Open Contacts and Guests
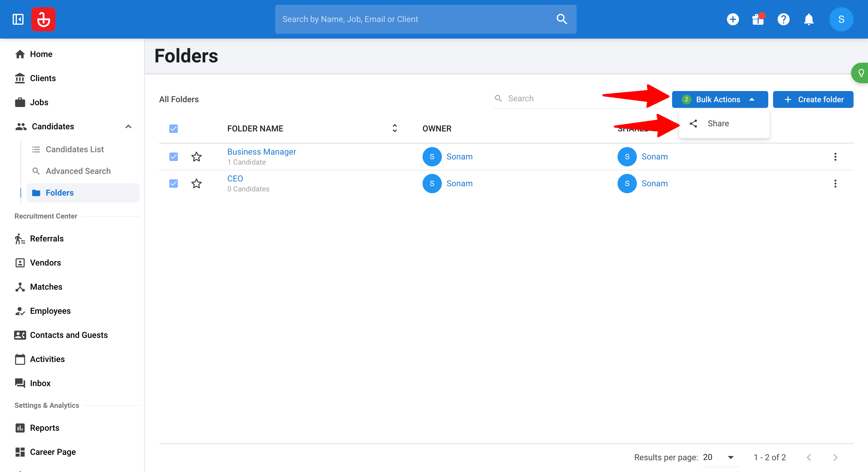Image resolution: width=868 pixels, height=472 pixels. pos(69,335)
